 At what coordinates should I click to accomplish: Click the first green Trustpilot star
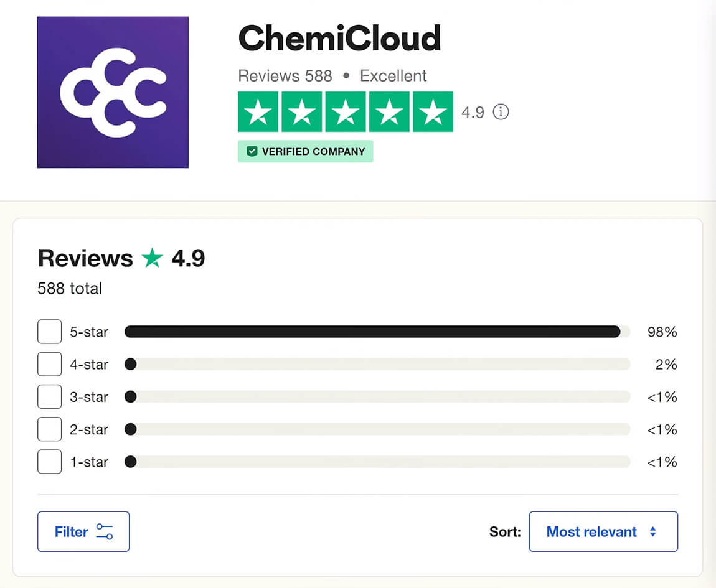[258, 112]
